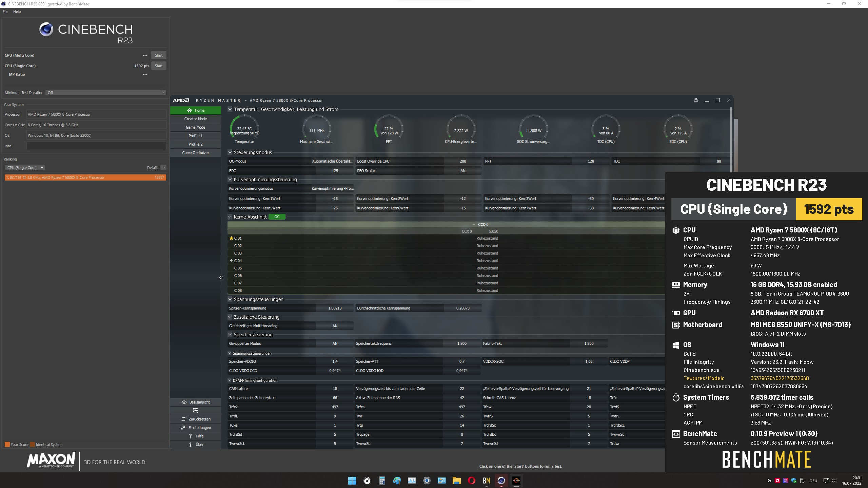Select the Curve Optimizer tab
Screen dimensions: 868x488
point(195,153)
